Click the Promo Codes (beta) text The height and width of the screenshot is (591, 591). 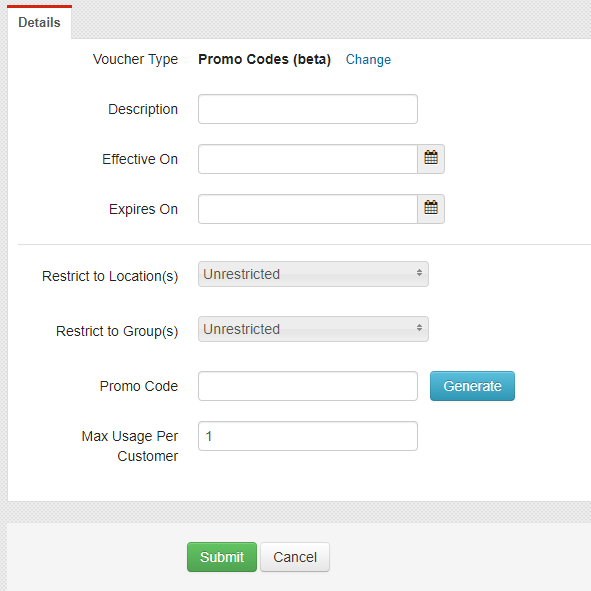pyautogui.click(x=264, y=59)
